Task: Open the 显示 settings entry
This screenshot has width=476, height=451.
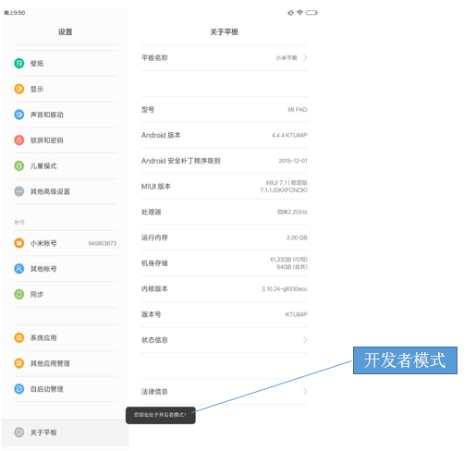Action: click(x=66, y=89)
